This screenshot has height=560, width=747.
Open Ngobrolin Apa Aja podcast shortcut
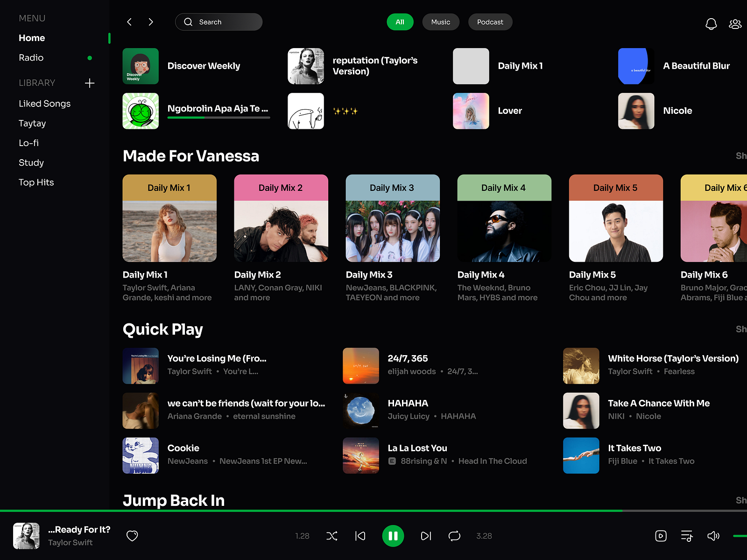coord(196,111)
